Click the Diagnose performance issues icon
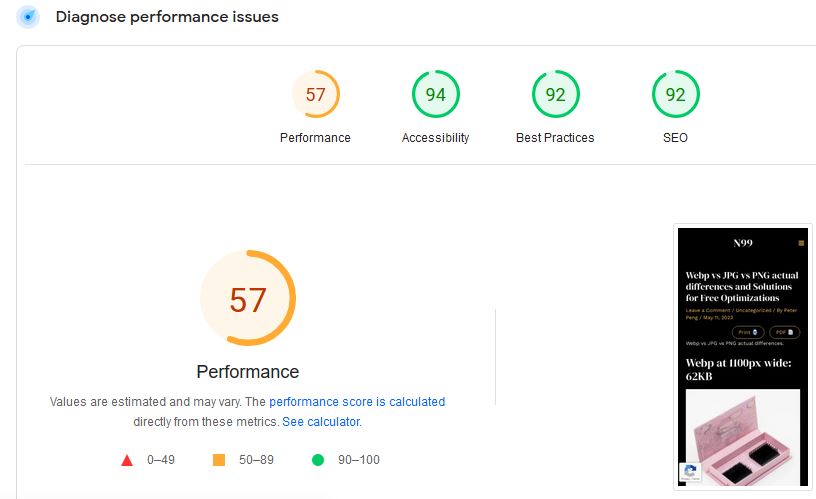This screenshot has height=499, width=816. [28, 17]
